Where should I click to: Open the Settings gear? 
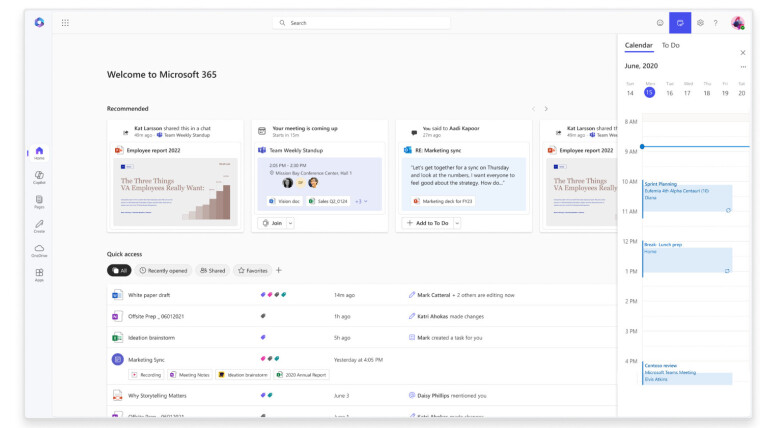(700, 23)
